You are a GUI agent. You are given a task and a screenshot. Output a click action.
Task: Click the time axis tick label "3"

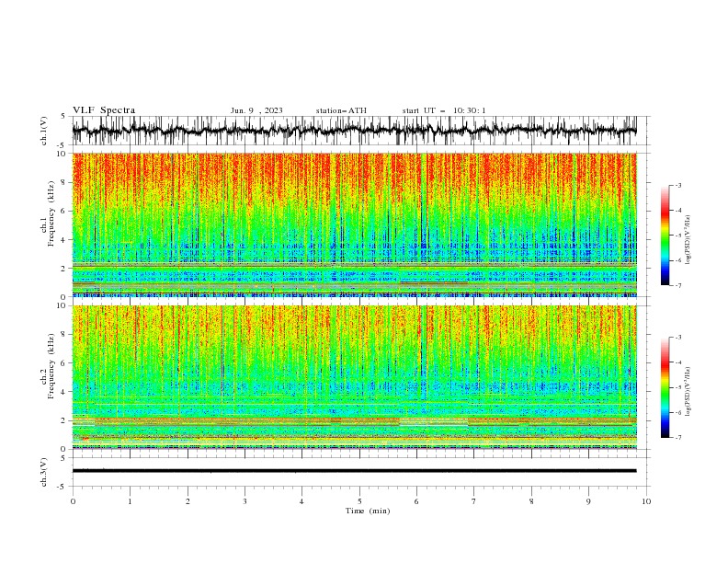(245, 501)
